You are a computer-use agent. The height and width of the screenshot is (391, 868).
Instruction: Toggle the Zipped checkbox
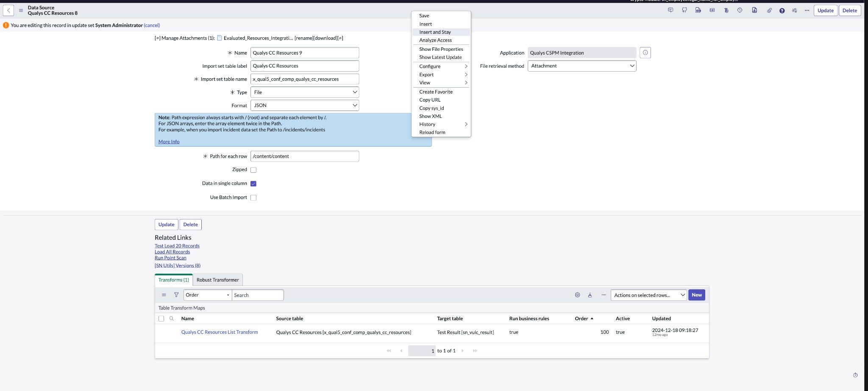click(x=253, y=170)
